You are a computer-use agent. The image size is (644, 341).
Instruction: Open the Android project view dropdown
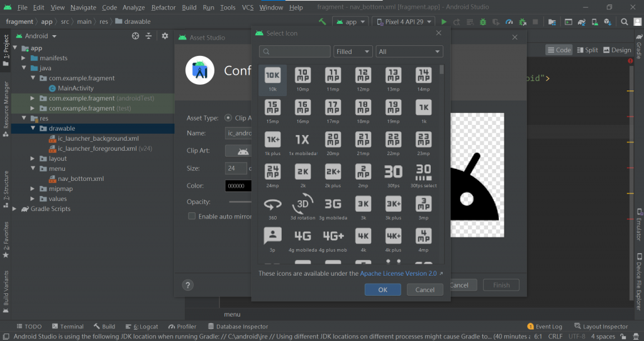(x=36, y=36)
